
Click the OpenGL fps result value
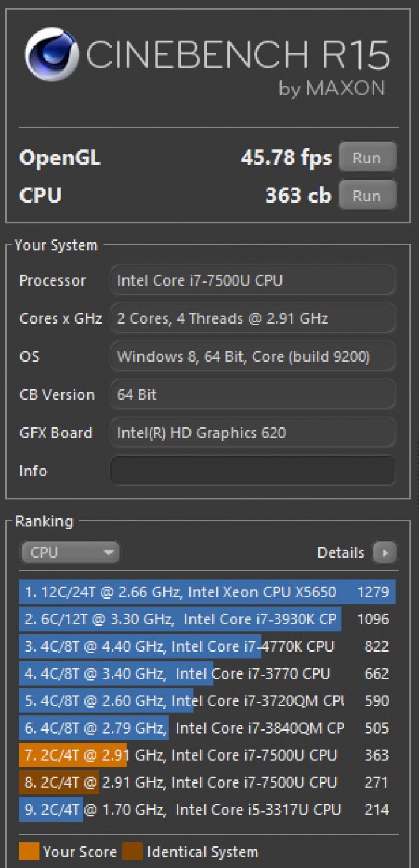tap(288, 157)
